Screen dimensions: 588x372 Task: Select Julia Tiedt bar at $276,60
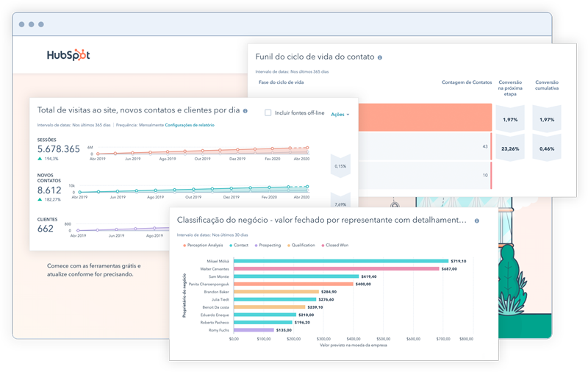click(275, 299)
